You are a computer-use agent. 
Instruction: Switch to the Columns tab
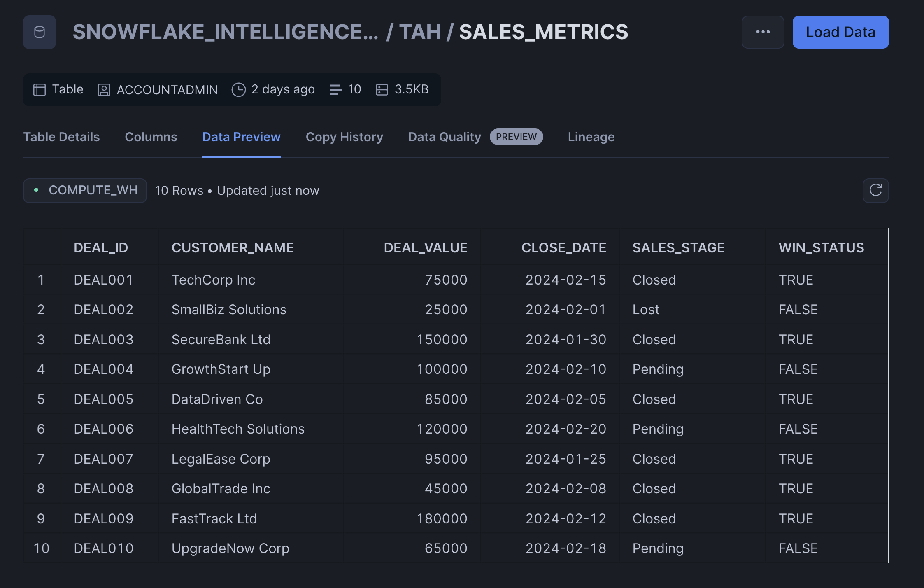tap(151, 137)
